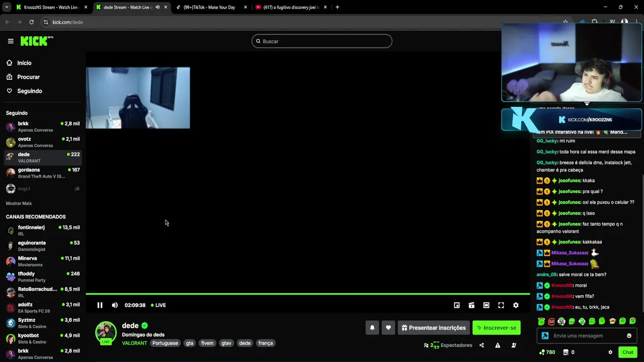The width and height of the screenshot is (644, 362).
Task: Reload the page with browser refresh icon
Action: point(31,22)
